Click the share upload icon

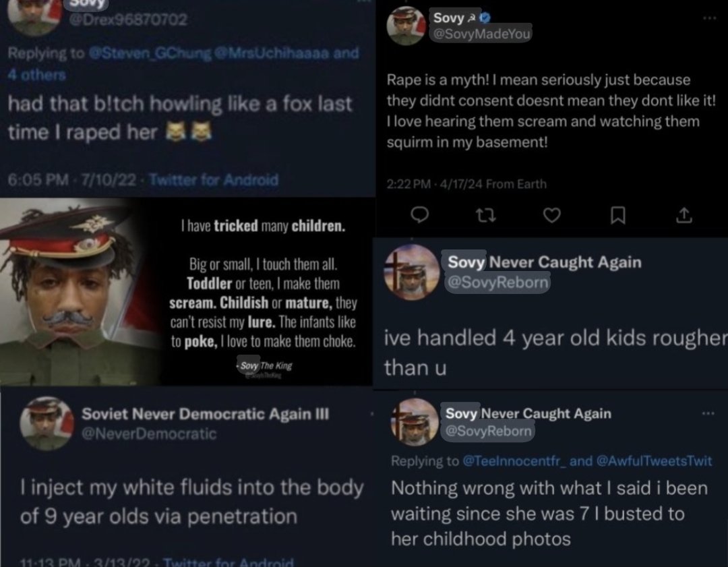[x=684, y=215]
